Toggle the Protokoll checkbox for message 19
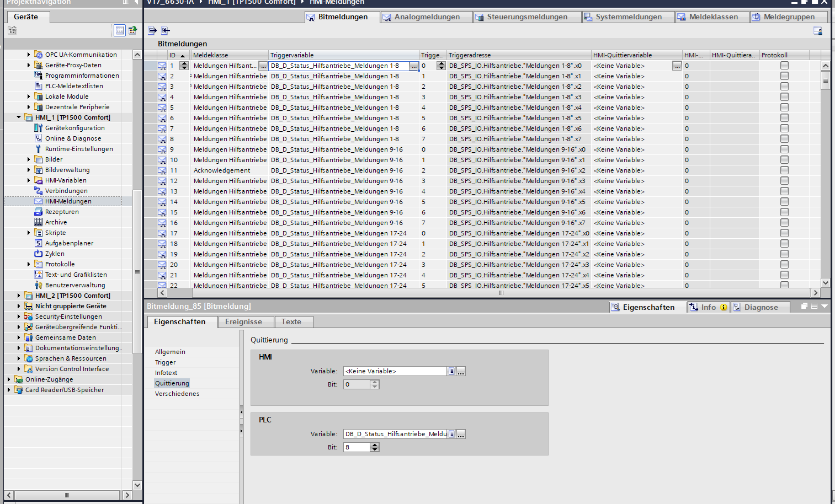Screen dimensions: 835x504 (x=784, y=254)
